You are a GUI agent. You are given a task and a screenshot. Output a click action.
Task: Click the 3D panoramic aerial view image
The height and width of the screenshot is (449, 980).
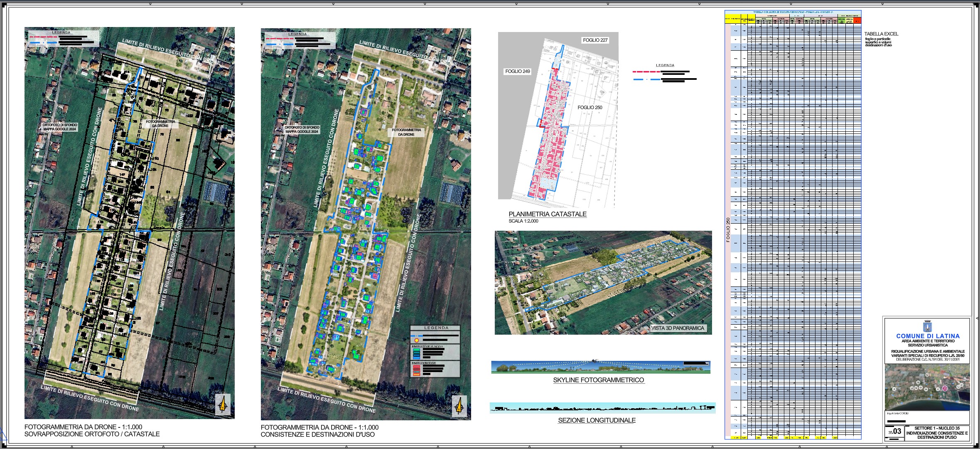pyautogui.click(x=603, y=283)
